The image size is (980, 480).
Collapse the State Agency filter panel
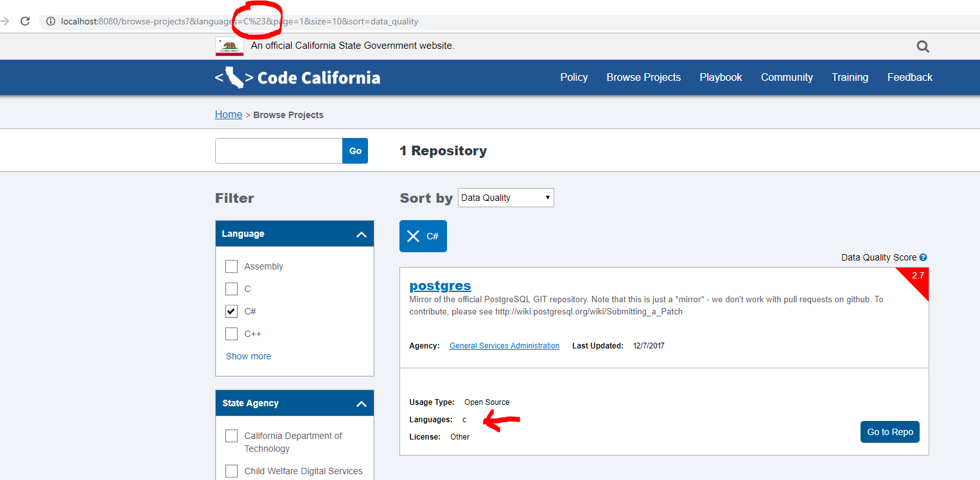click(x=362, y=404)
